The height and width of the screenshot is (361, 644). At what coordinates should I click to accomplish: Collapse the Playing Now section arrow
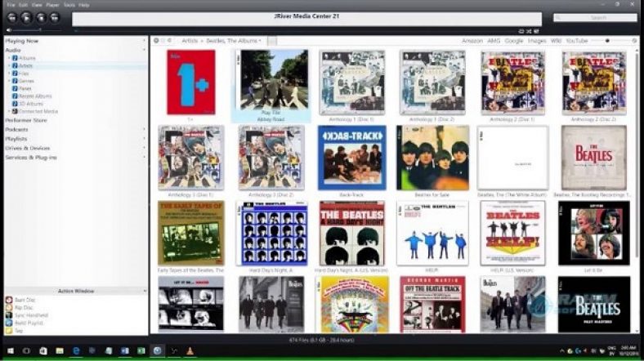144,41
